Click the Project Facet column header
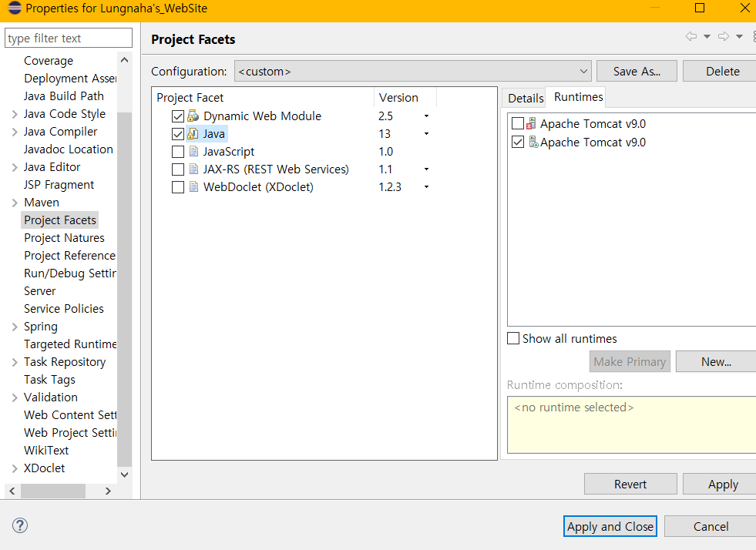Viewport: 756px width, 550px height. coord(264,97)
